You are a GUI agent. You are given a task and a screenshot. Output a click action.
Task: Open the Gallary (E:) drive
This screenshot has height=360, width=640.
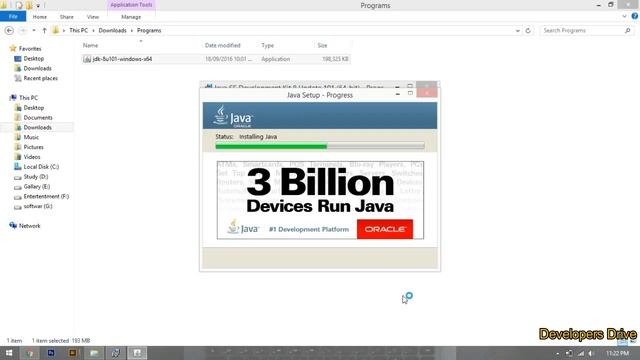pyautogui.click(x=36, y=187)
